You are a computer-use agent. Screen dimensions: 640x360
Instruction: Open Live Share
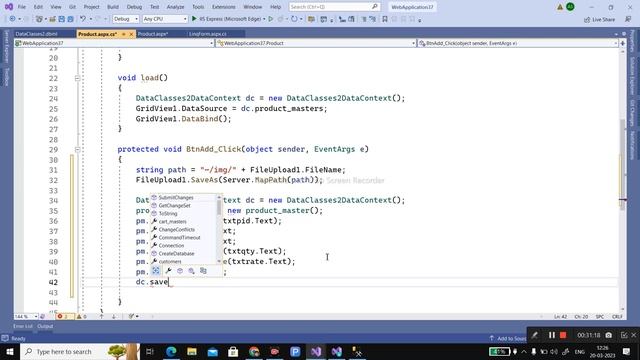[600, 19]
